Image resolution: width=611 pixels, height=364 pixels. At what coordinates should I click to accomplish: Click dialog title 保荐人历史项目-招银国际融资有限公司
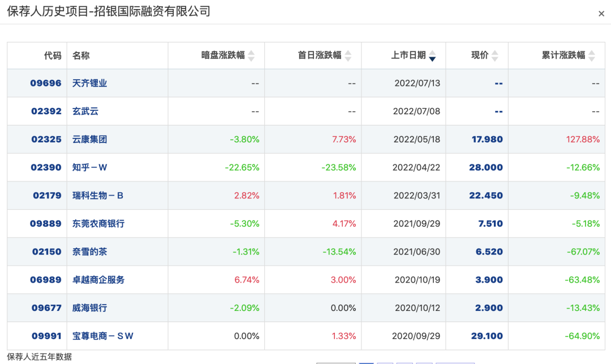click(109, 11)
